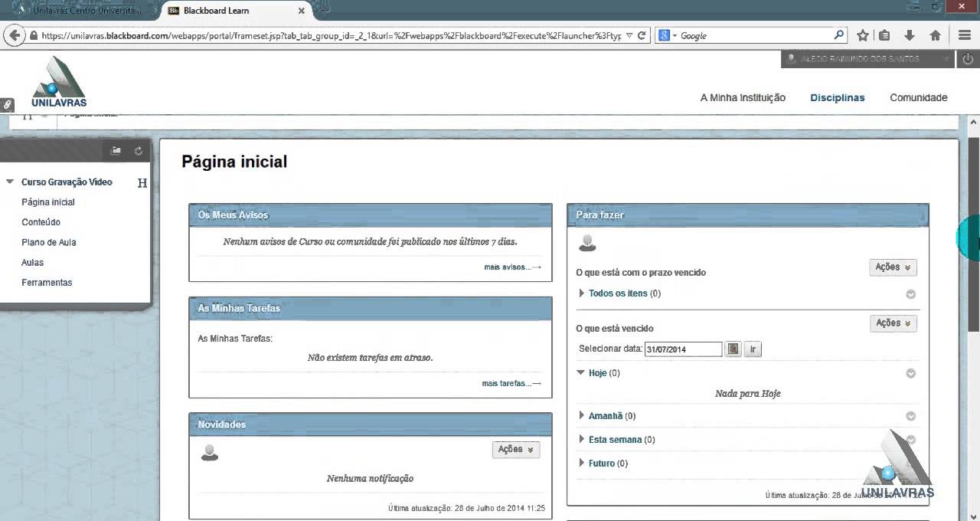Click Para fazer panel header
The width and height of the screenshot is (980, 521).
click(x=748, y=215)
